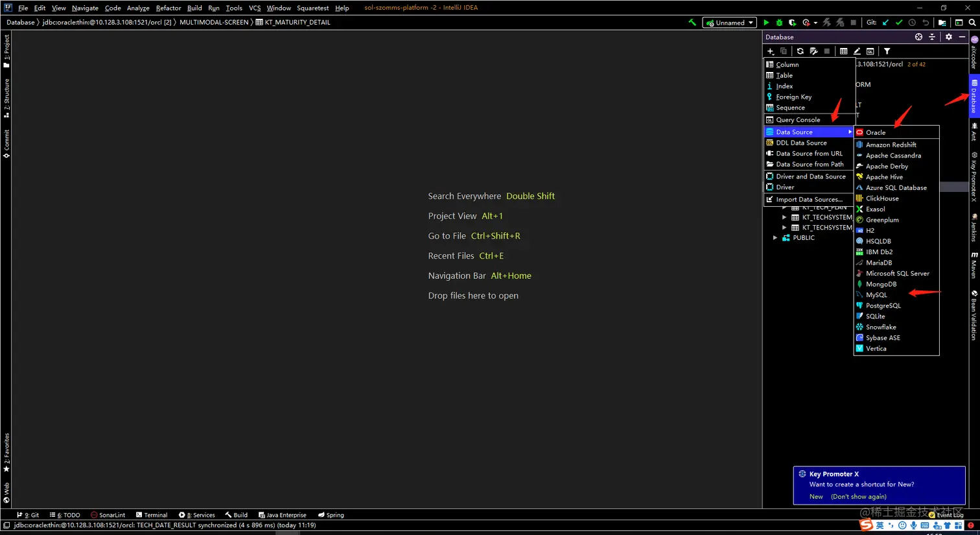Expand the PUBLIC schema node
The width and height of the screenshot is (980, 535).
pyautogui.click(x=775, y=238)
